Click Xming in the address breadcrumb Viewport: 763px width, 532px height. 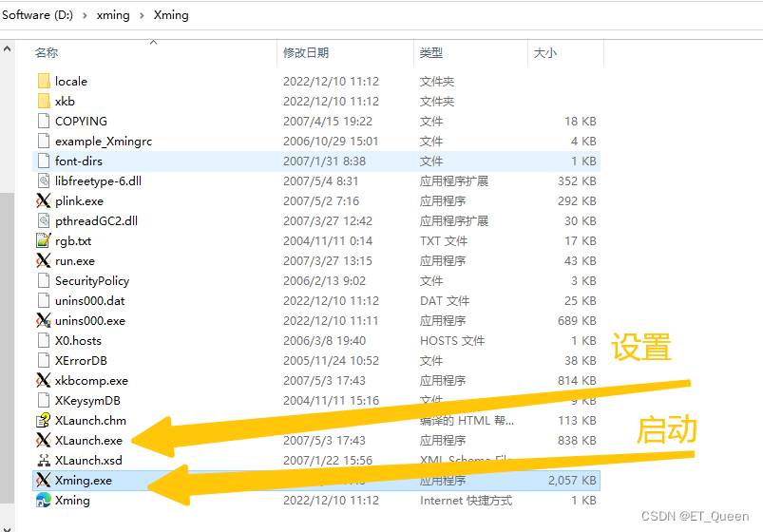click(171, 15)
